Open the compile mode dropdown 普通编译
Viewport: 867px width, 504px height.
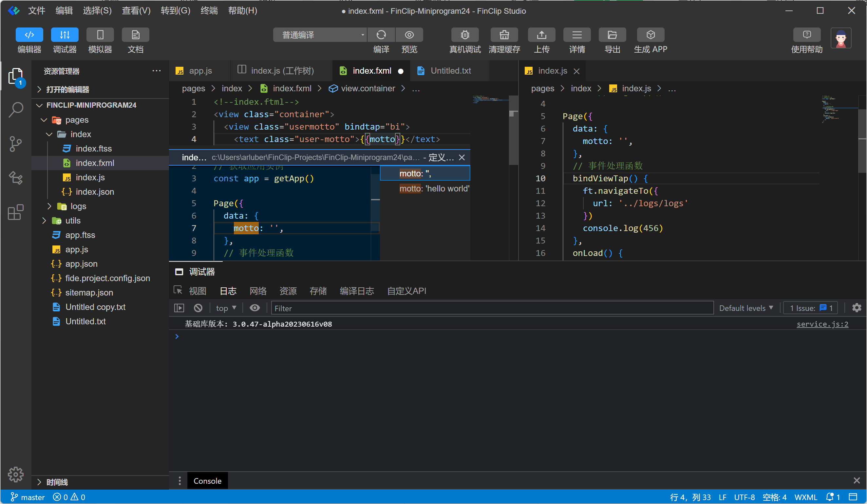click(320, 35)
